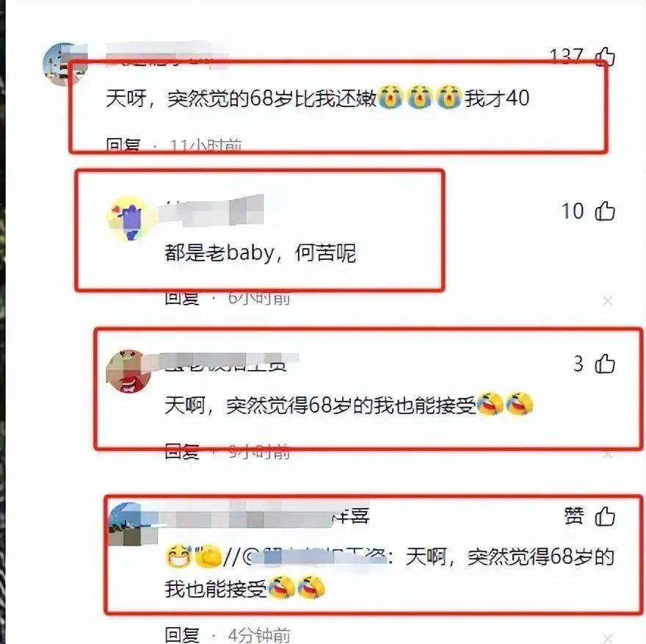This screenshot has width=646, height=644.
Task: Dismiss the reply posted 4分钟前
Action: pyautogui.click(x=607, y=637)
